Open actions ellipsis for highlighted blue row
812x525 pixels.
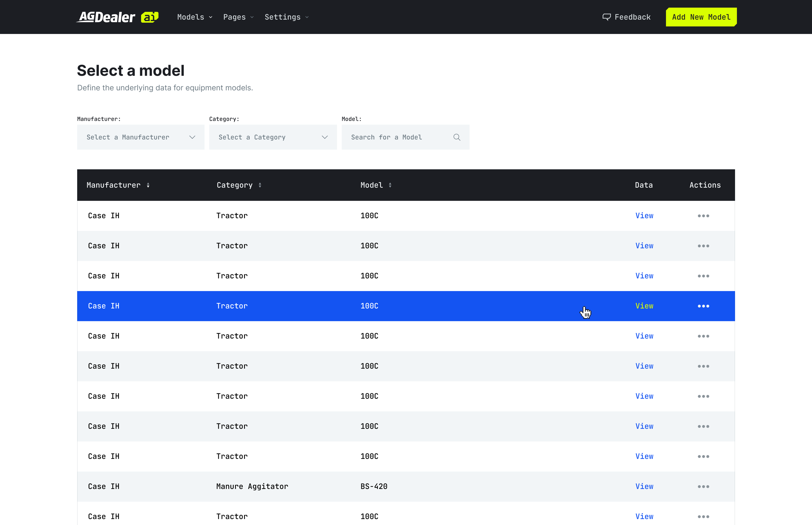coord(703,306)
